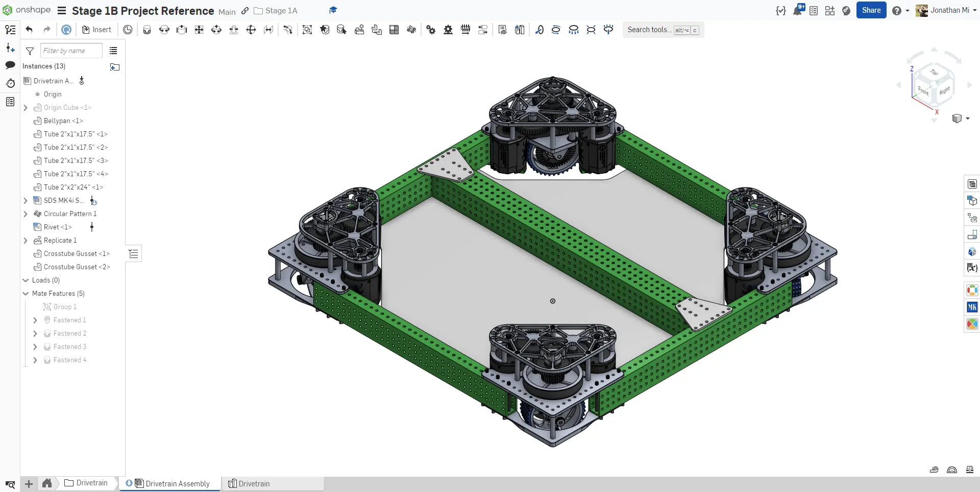Open the Insert parts and assemblies dialog
Screen dimensions: 980x492
[96, 30]
